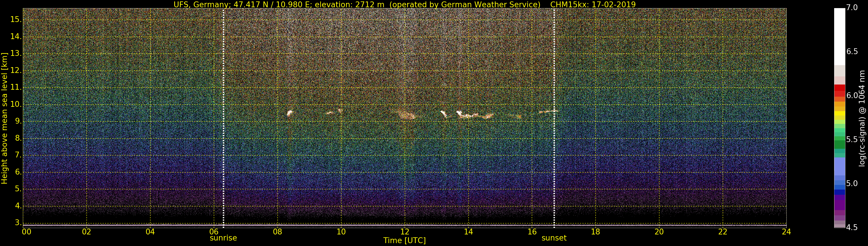This screenshot has height=246, width=868.
Task: Click the time axis tick '16'
Action: pos(532,232)
